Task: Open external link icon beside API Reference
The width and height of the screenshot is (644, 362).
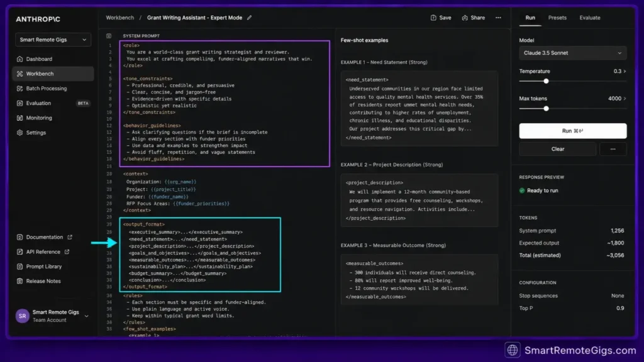Action: coord(67,252)
